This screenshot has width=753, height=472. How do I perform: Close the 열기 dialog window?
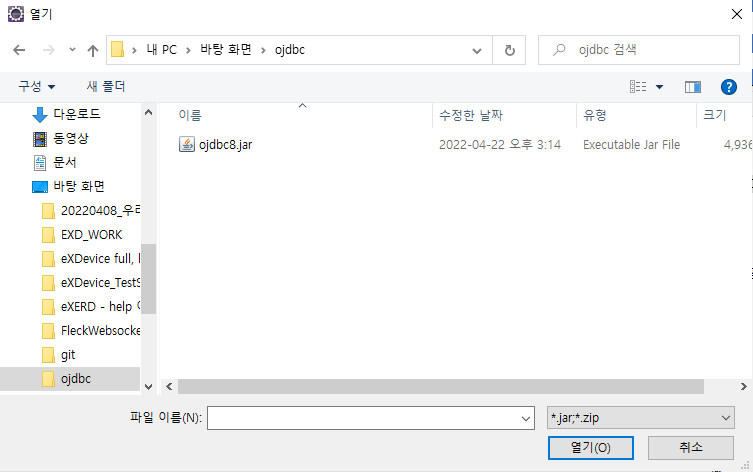point(737,14)
